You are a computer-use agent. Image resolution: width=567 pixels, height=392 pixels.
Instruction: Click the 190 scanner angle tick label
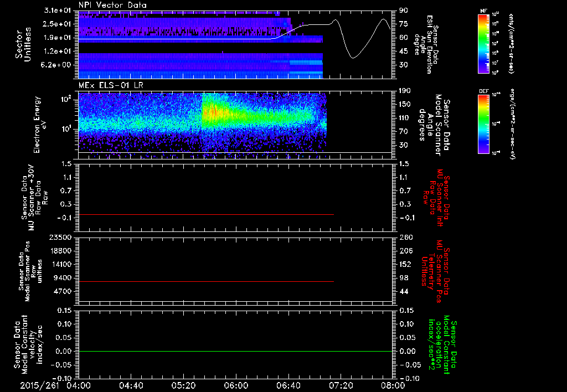pyautogui.click(x=406, y=91)
